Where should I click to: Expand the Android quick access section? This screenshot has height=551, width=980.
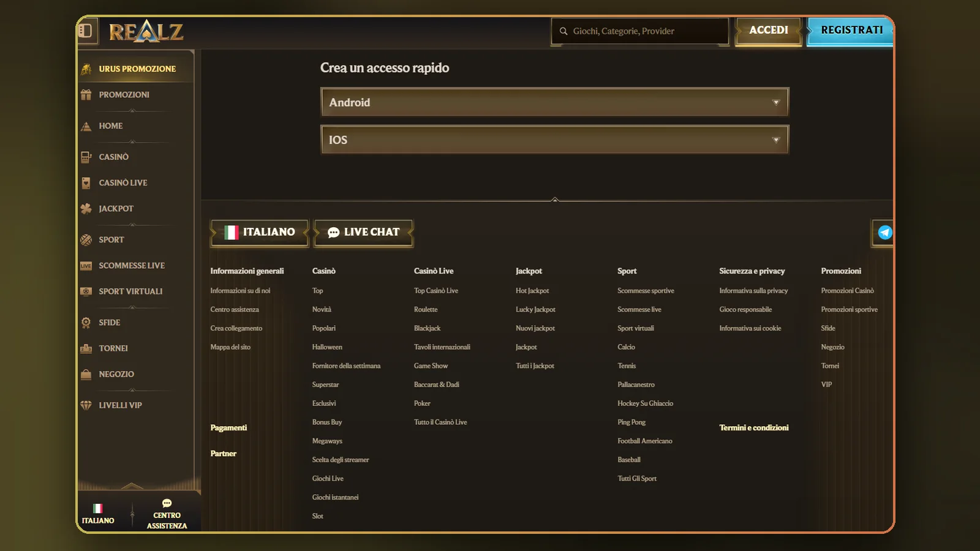coord(554,102)
